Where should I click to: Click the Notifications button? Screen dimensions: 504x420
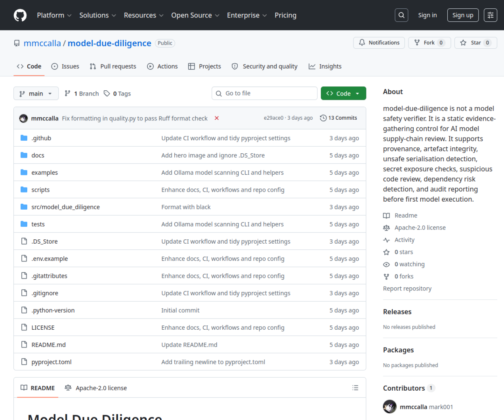[x=379, y=43]
